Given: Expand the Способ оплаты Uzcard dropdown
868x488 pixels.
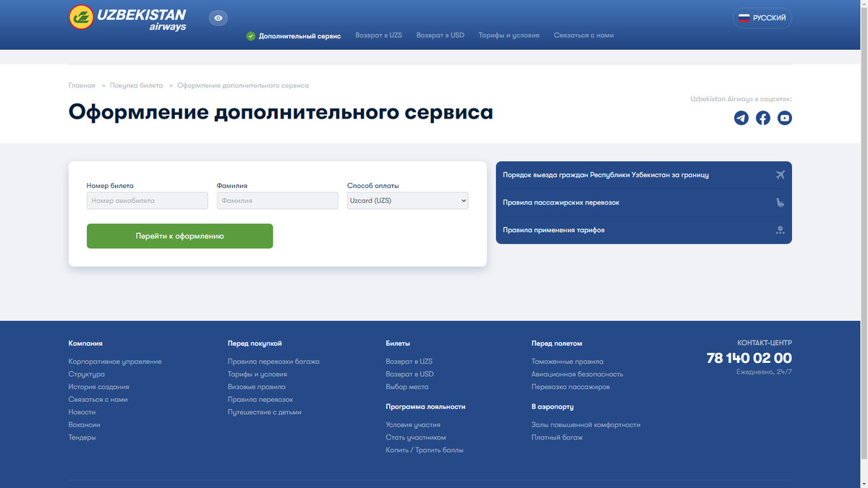Looking at the screenshot, I should 408,201.
